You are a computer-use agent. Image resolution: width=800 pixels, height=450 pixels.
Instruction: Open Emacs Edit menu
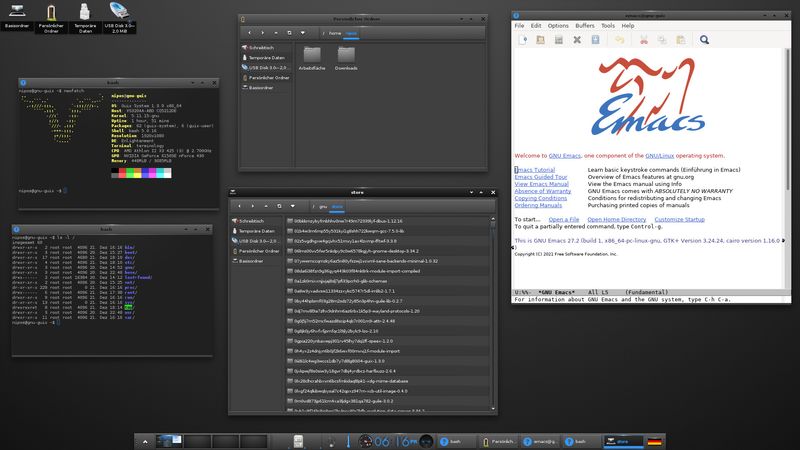pos(536,26)
